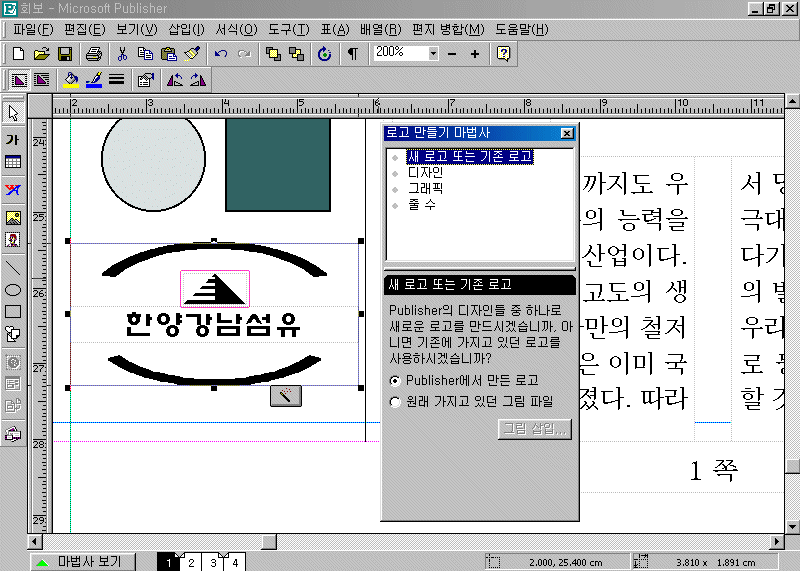Select the 디자인 step in the wizard list

tap(425, 172)
